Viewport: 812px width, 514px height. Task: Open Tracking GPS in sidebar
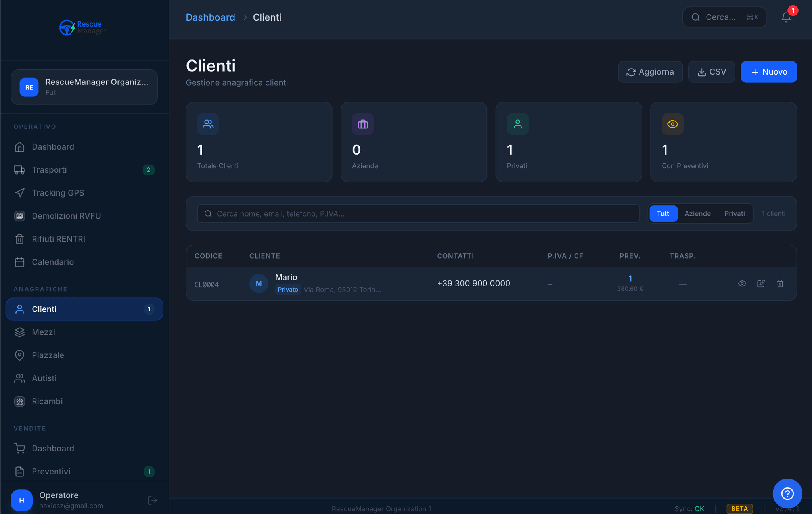(x=58, y=193)
